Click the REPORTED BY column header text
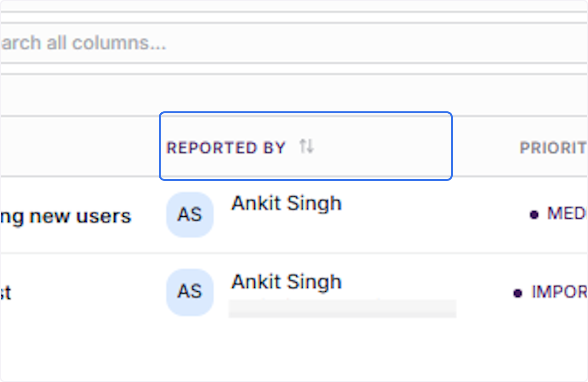Image resolution: width=588 pixels, height=382 pixels. (226, 148)
